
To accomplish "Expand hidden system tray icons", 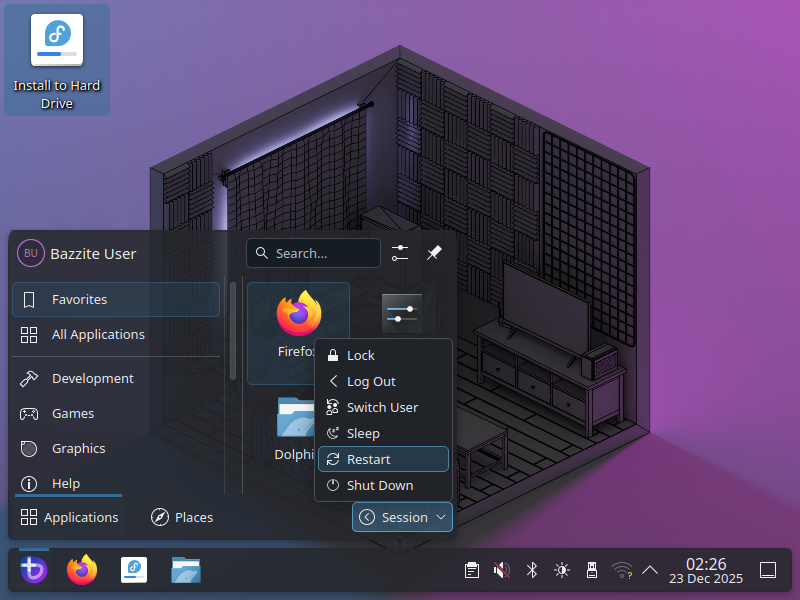I will [x=649, y=570].
